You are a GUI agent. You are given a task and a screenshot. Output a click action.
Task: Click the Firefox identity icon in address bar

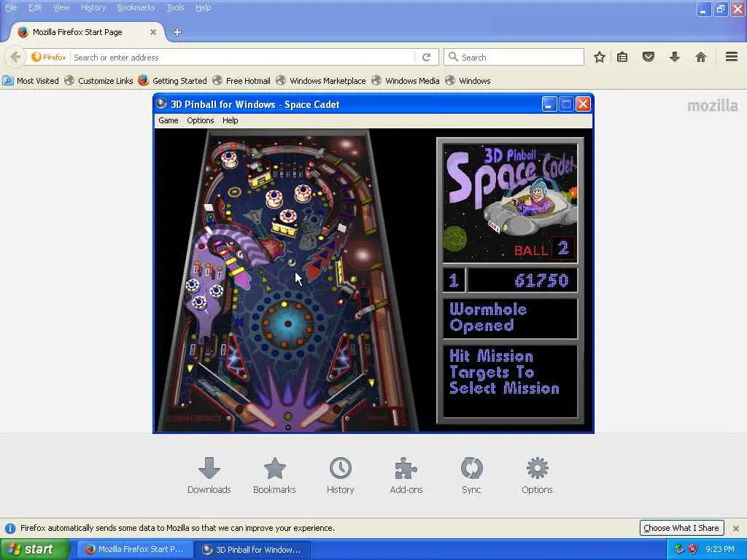click(x=49, y=57)
